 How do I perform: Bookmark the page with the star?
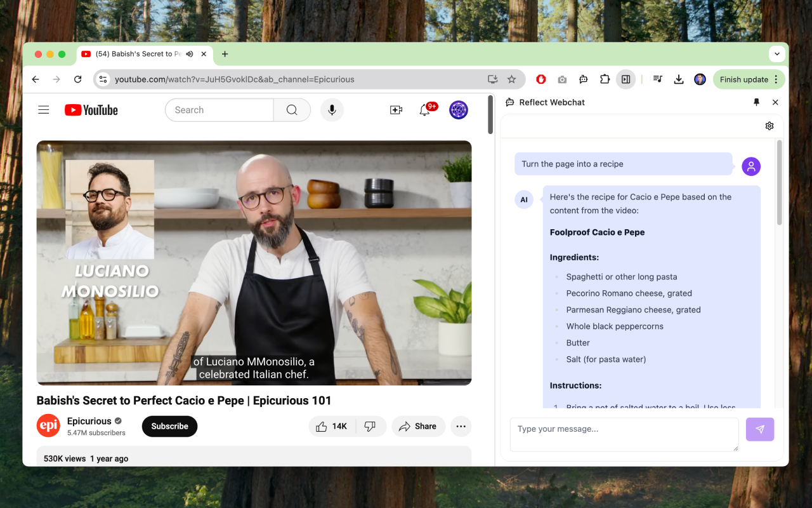[511, 79]
